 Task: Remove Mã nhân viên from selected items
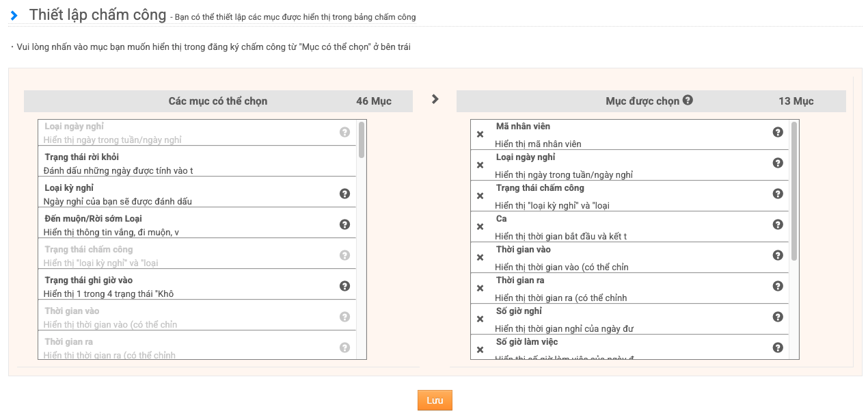(480, 135)
